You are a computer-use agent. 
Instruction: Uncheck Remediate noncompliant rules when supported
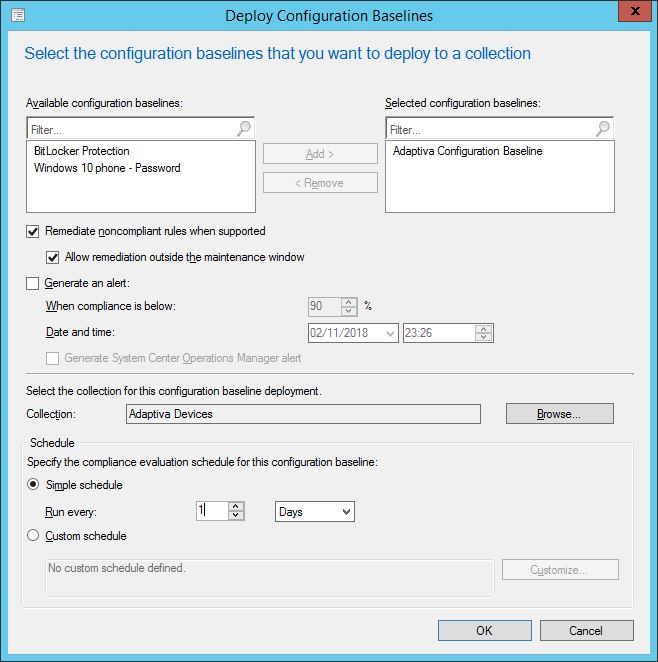32,231
